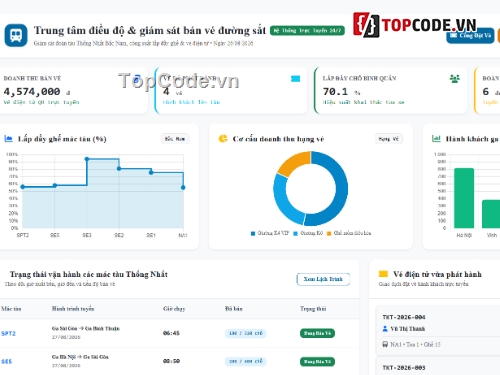Viewport: 500px width, 375px height.
Task: Click the Hạng Vé filter tag
Action: coord(389,139)
